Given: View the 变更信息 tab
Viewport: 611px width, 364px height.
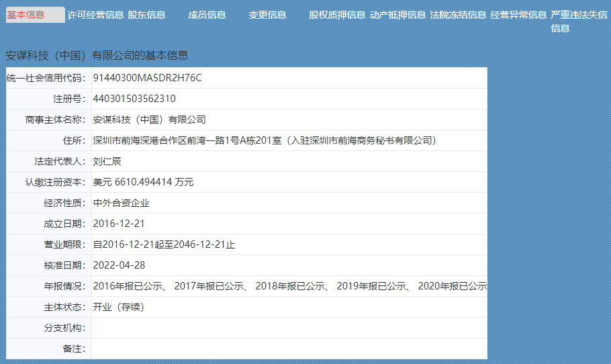Looking at the screenshot, I should point(267,15).
